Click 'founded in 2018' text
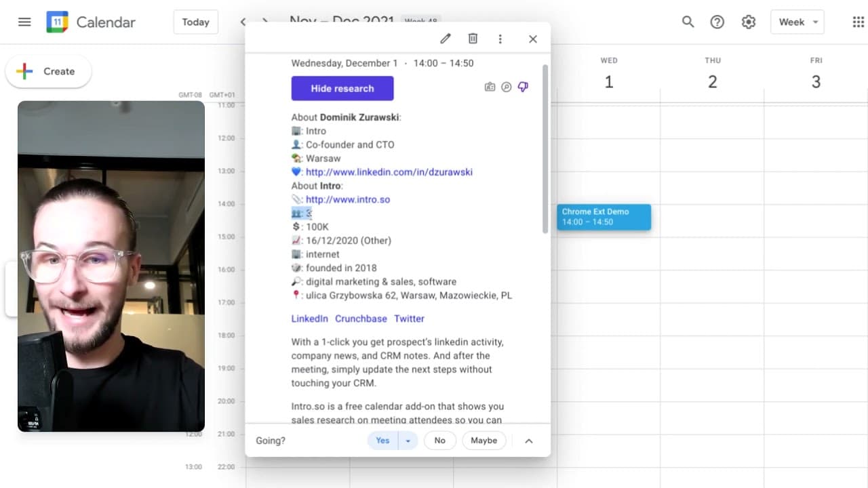Viewport: 868px width, 488px height. 341,268
